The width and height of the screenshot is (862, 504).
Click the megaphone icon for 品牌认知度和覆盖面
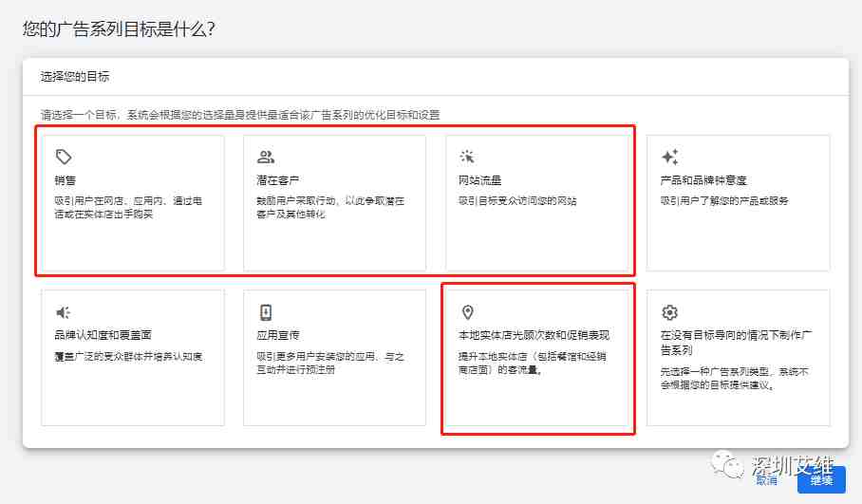pos(64,312)
